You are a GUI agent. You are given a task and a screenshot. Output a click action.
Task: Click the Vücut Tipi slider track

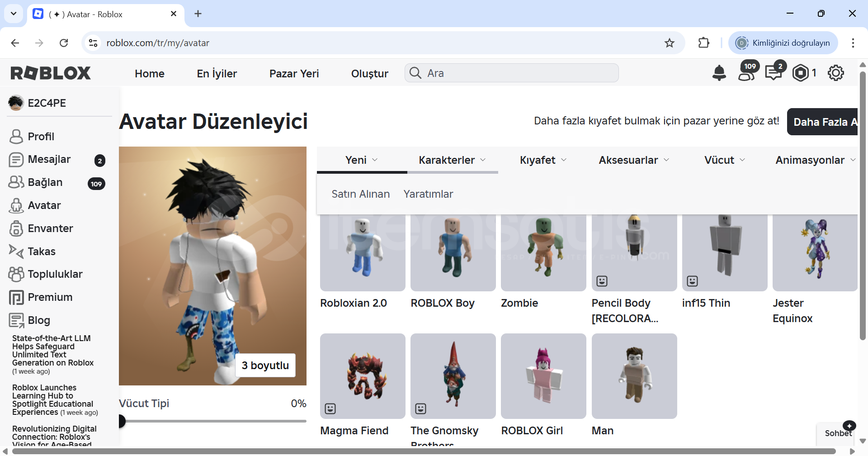213,421
